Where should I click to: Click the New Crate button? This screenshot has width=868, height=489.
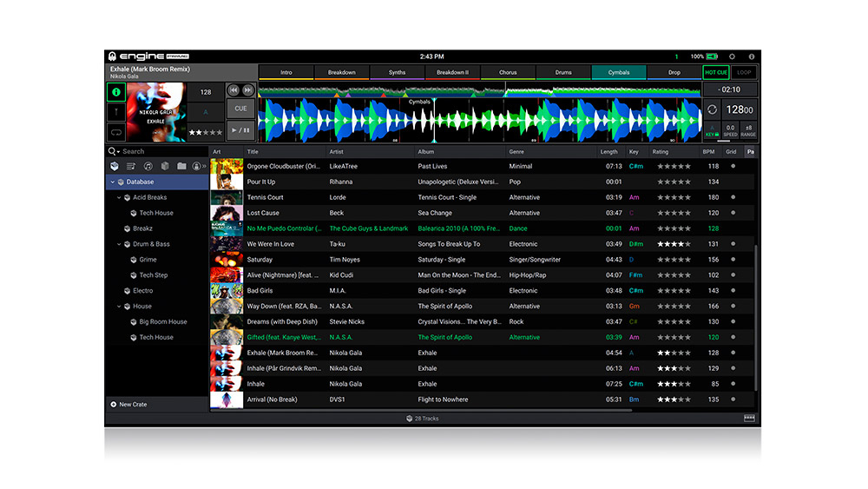tap(128, 405)
